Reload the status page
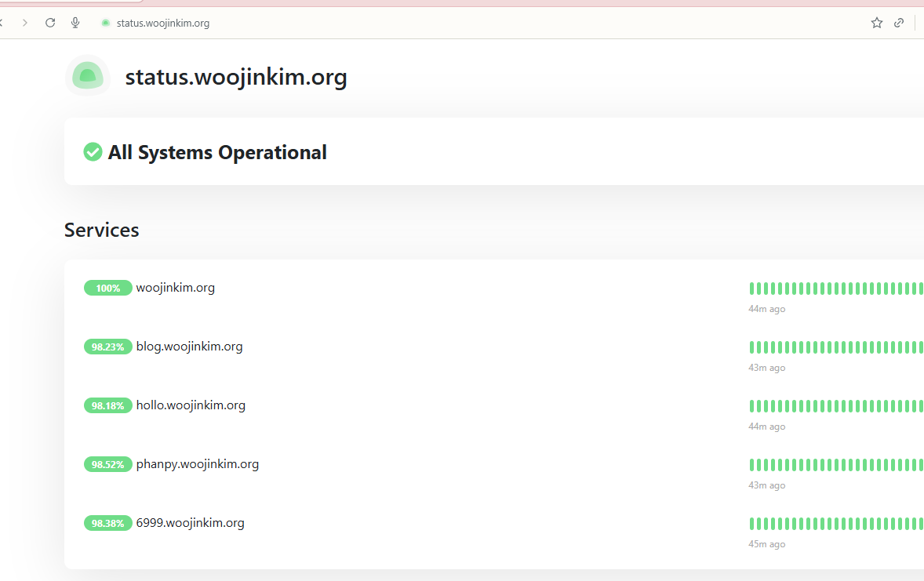Screen dimensions: 924x581 pos(50,23)
